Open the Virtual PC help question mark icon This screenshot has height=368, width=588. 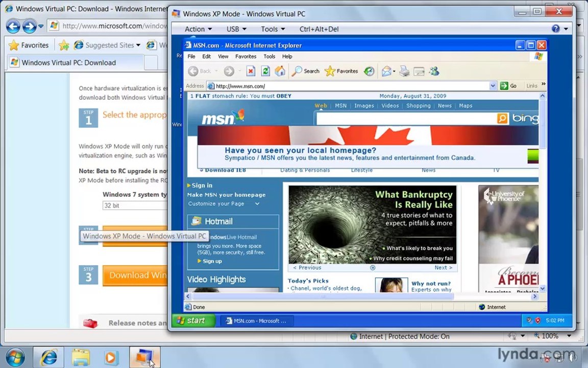tap(556, 29)
